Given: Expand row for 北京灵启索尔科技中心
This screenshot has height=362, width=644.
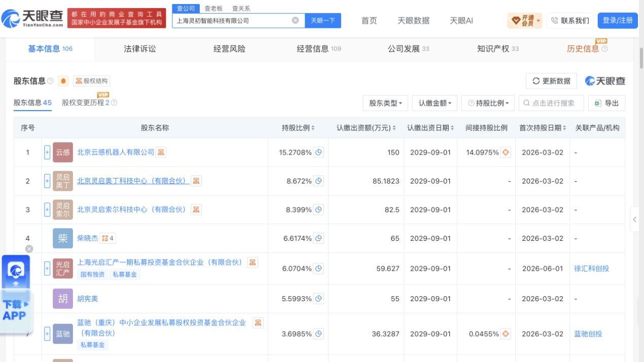Looking at the screenshot, I should 47,209.
